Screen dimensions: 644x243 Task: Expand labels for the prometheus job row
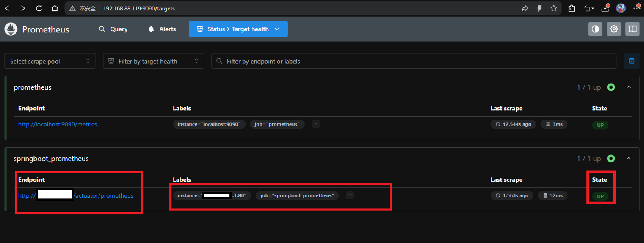coord(316,124)
